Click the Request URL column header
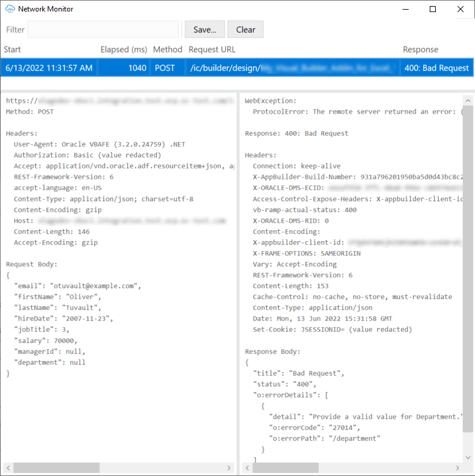The height and width of the screenshot is (476, 475). [212, 50]
